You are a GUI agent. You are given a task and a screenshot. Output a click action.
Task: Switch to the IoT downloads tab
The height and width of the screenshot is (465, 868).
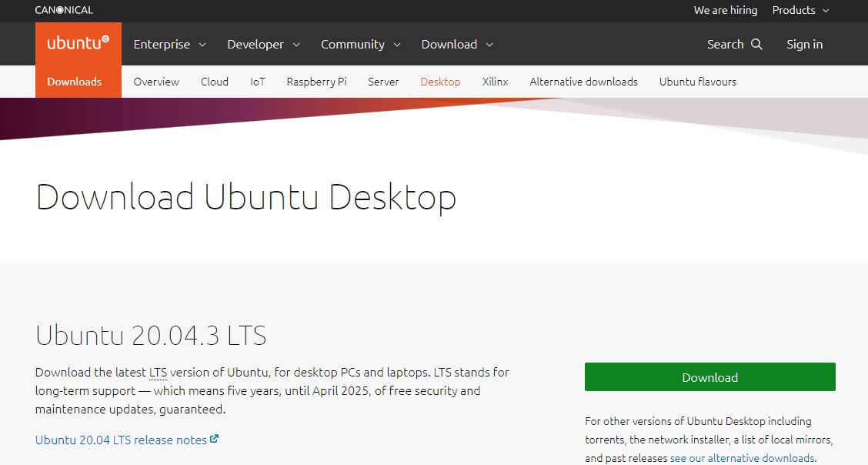257,81
